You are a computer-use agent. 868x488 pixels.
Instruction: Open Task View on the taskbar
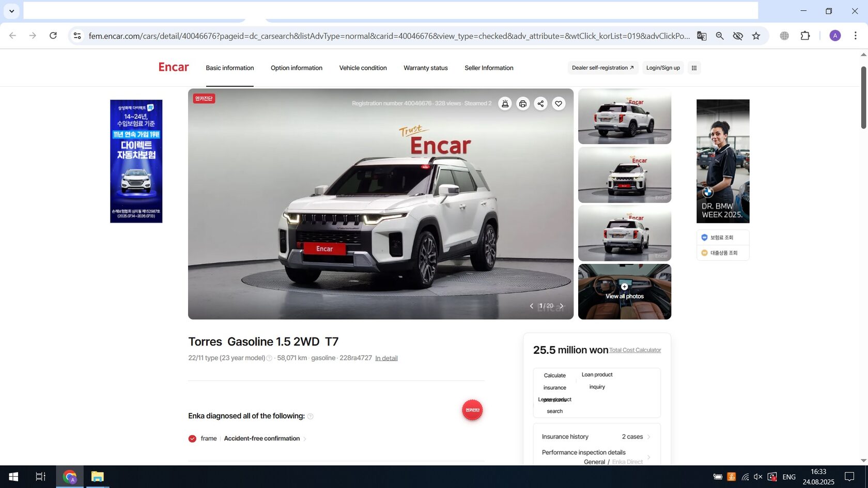[x=40, y=477]
